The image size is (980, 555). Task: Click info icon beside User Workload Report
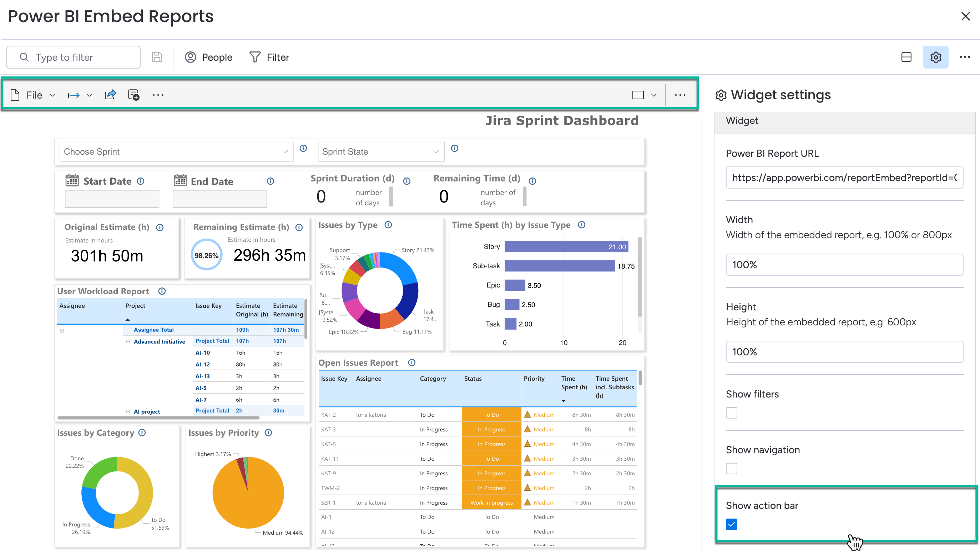tap(162, 291)
